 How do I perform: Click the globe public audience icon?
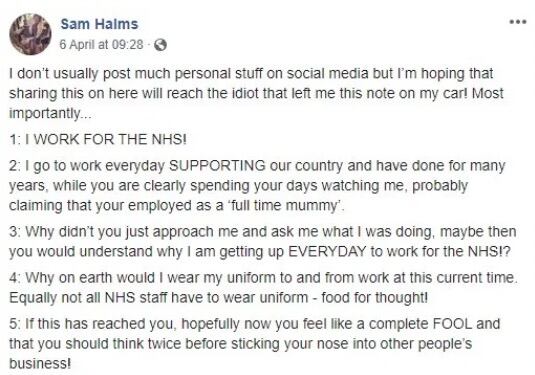(160, 45)
